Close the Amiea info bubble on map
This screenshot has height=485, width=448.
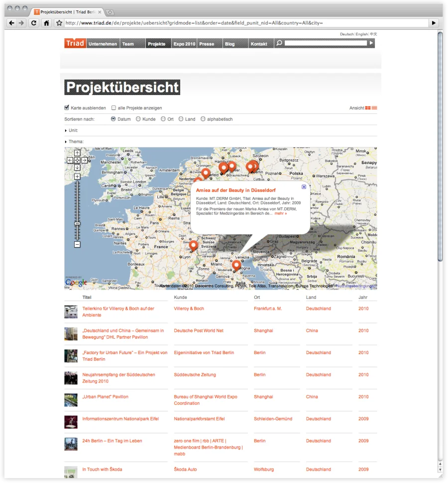pos(304,187)
